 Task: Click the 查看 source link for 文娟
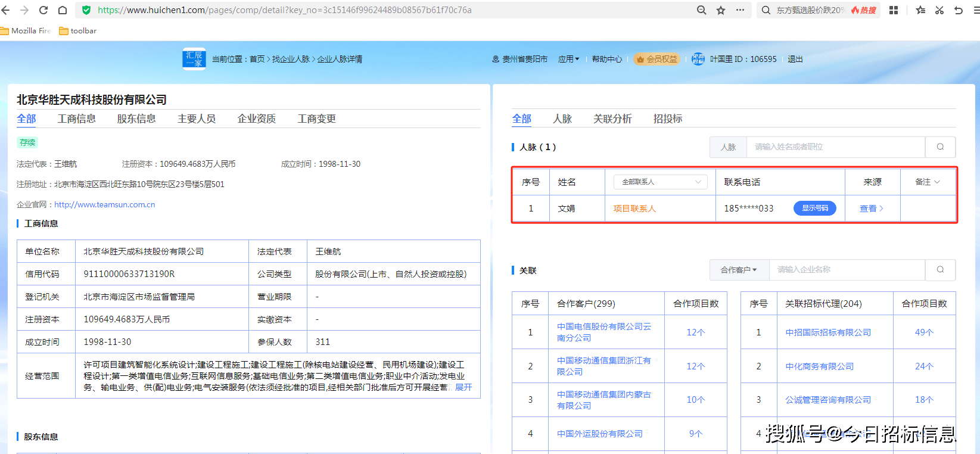[872, 209]
